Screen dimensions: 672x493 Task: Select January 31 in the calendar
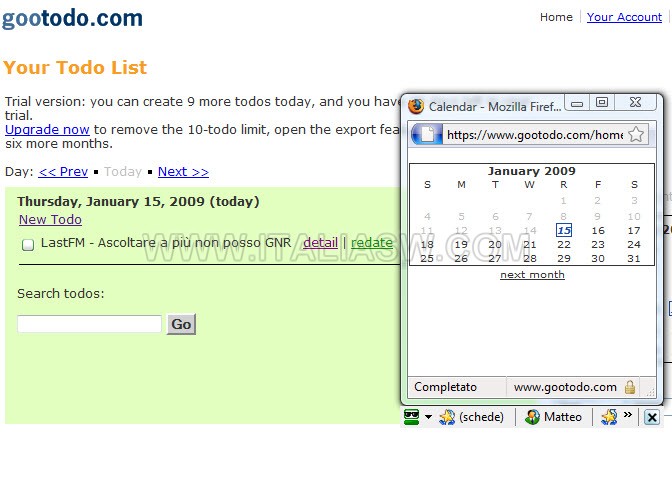point(634,259)
